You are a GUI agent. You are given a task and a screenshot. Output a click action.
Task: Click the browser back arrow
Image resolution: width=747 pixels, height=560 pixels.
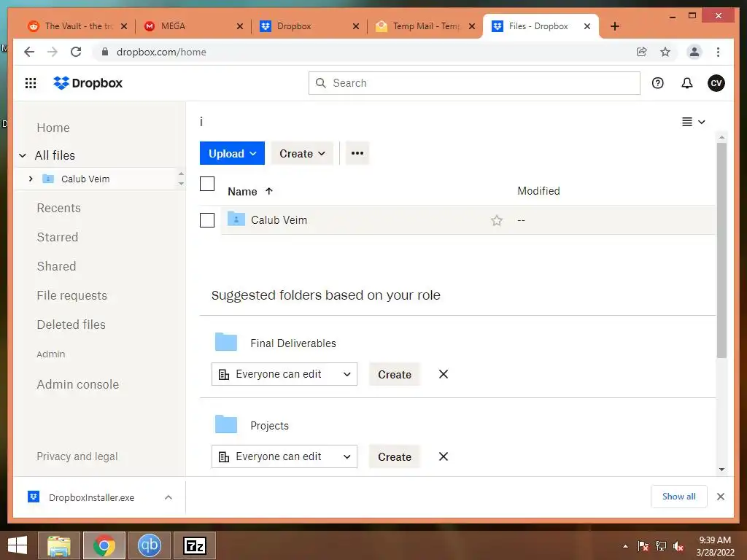tap(29, 52)
